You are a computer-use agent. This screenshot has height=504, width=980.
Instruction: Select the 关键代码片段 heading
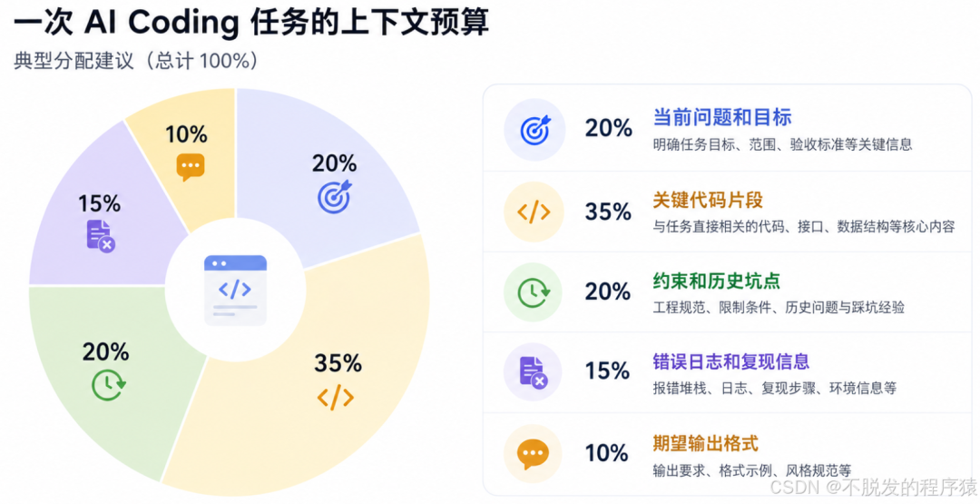[x=708, y=200]
